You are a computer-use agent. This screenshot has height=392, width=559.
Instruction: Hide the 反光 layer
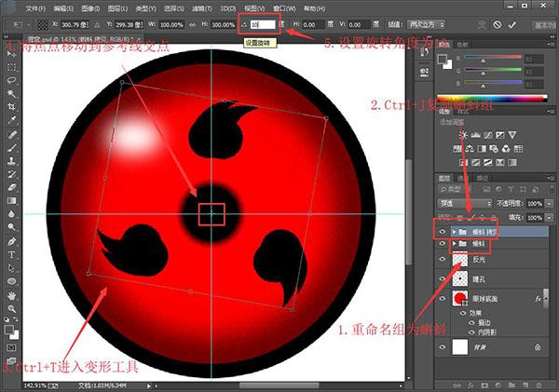click(443, 259)
